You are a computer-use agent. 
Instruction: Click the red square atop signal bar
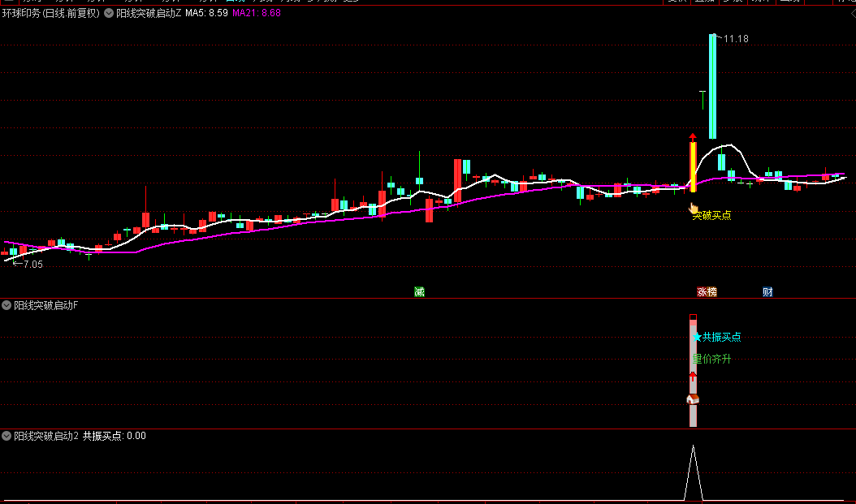click(x=694, y=317)
